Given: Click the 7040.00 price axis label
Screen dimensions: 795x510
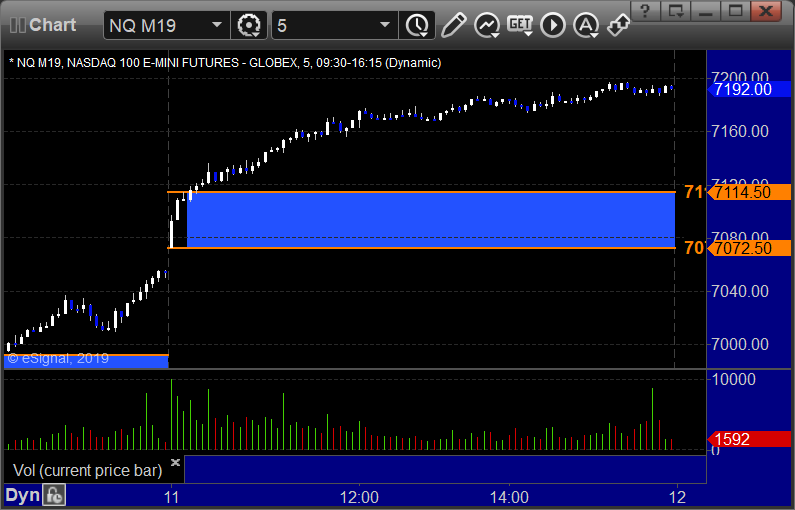Looking at the screenshot, I should [x=740, y=292].
